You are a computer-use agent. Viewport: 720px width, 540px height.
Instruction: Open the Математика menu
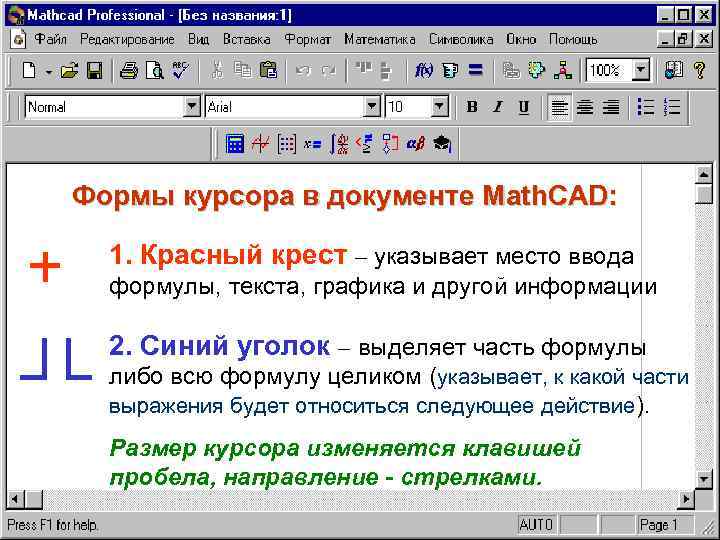(x=380, y=39)
